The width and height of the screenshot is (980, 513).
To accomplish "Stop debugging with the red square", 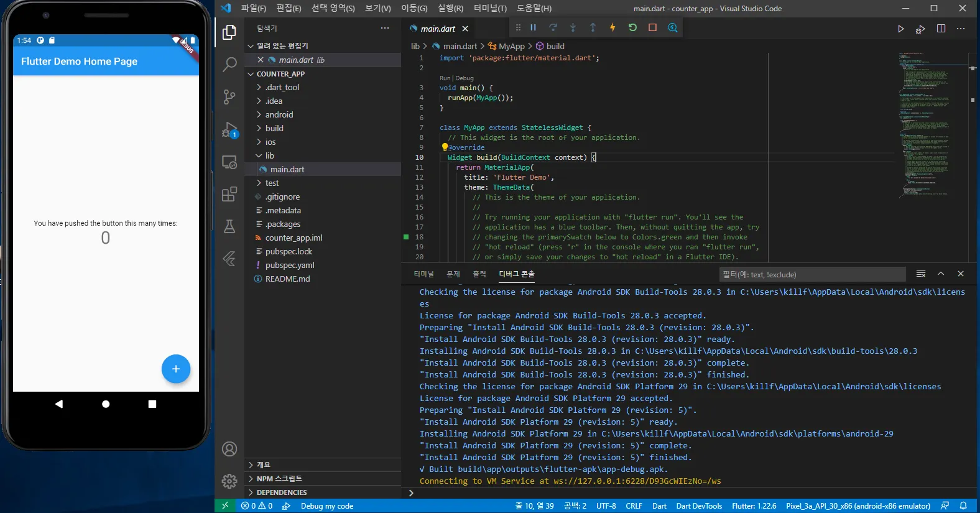I will (652, 27).
